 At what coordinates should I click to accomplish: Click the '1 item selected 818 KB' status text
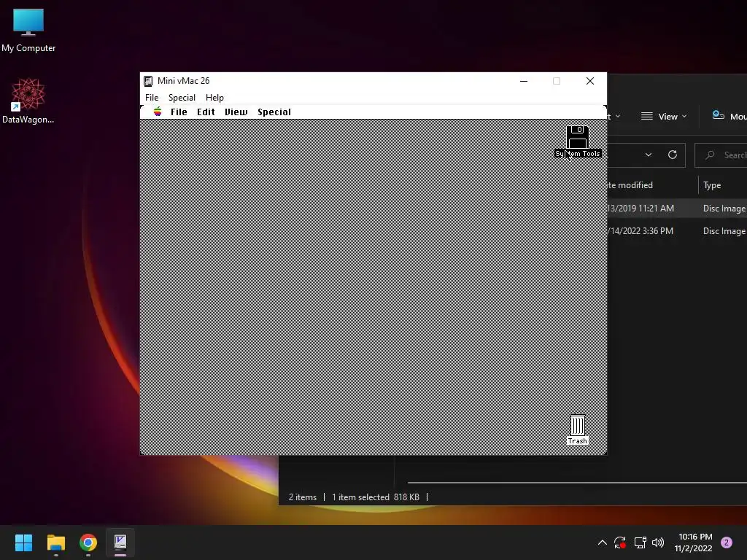pyautogui.click(x=376, y=497)
